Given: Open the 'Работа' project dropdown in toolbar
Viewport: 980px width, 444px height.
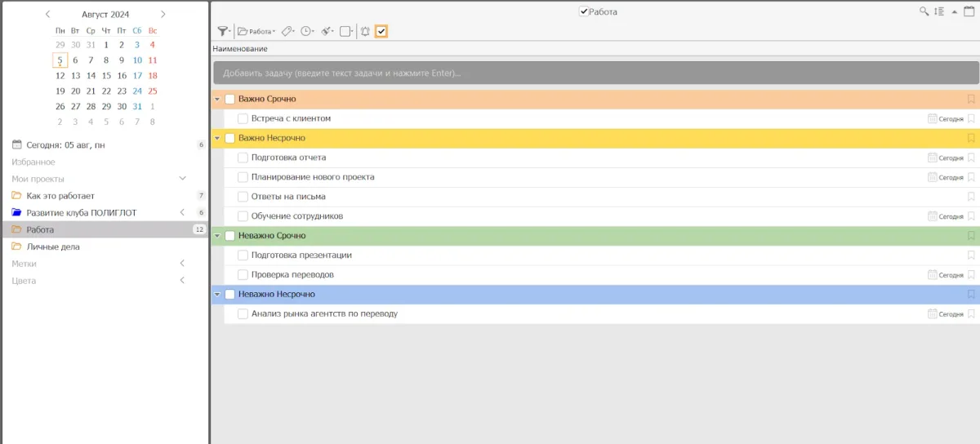Looking at the screenshot, I should (256, 31).
